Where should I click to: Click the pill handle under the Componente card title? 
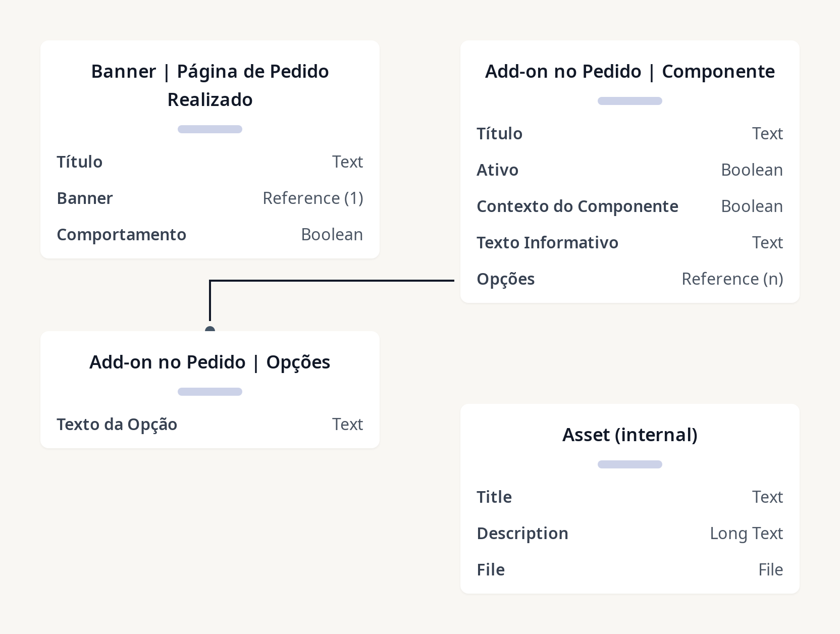click(629, 101)
